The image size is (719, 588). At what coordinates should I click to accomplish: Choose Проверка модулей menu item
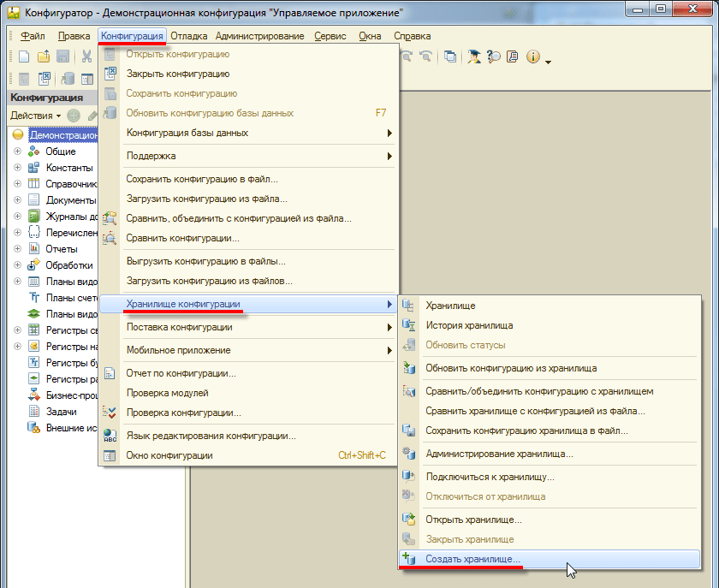(247, 394)
